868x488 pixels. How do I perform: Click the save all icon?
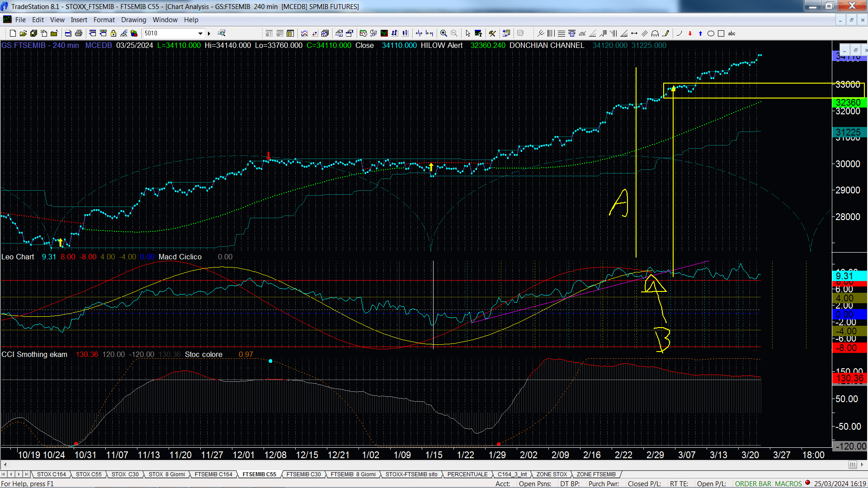33,33
